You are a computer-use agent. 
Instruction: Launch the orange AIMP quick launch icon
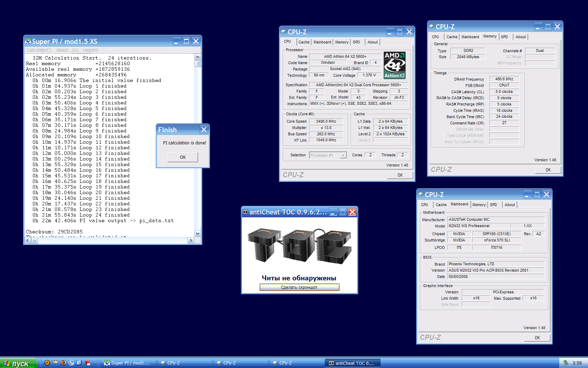[47, 363]
